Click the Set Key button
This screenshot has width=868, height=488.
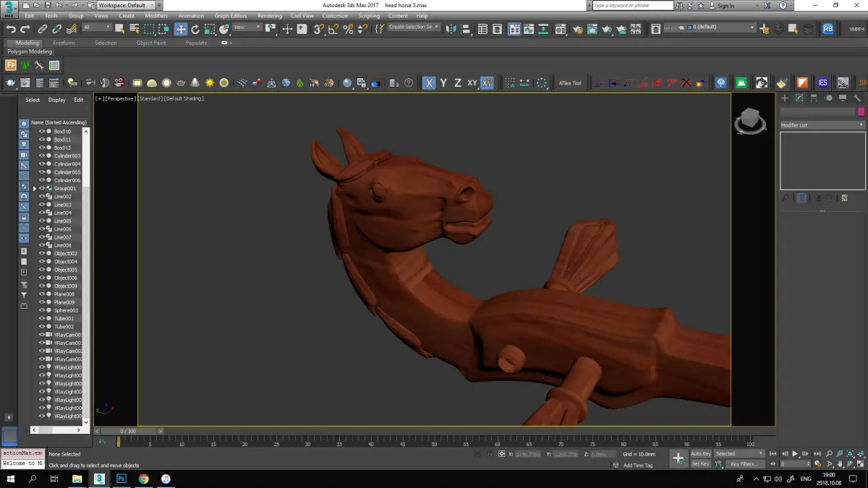701,463
